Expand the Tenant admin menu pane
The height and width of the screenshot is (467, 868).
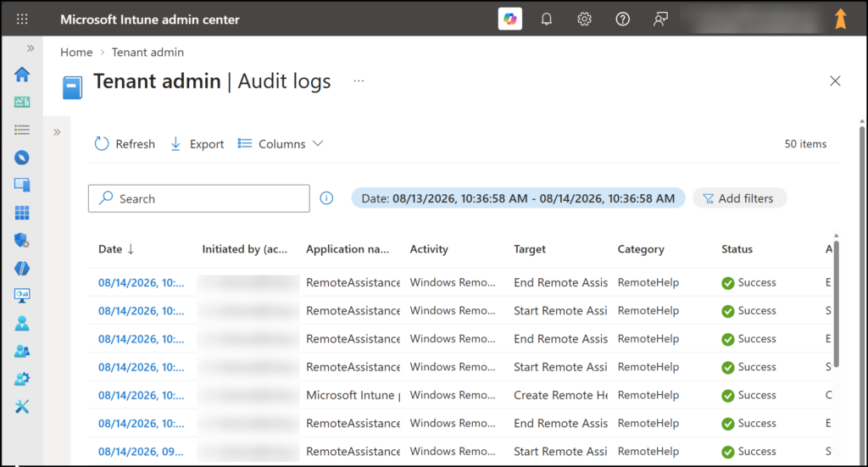(57, 132)
